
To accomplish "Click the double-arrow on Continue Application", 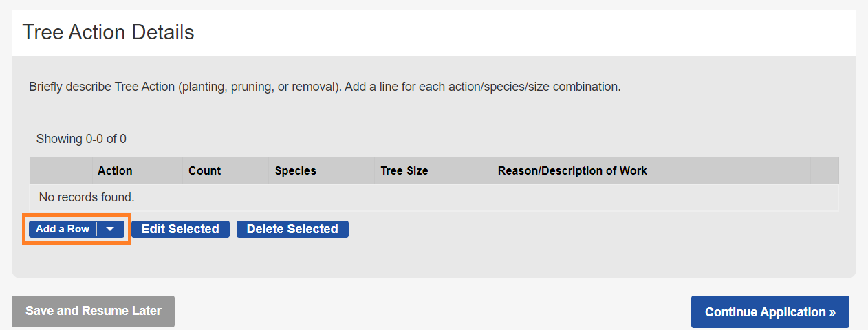I will tap(832, 312).
